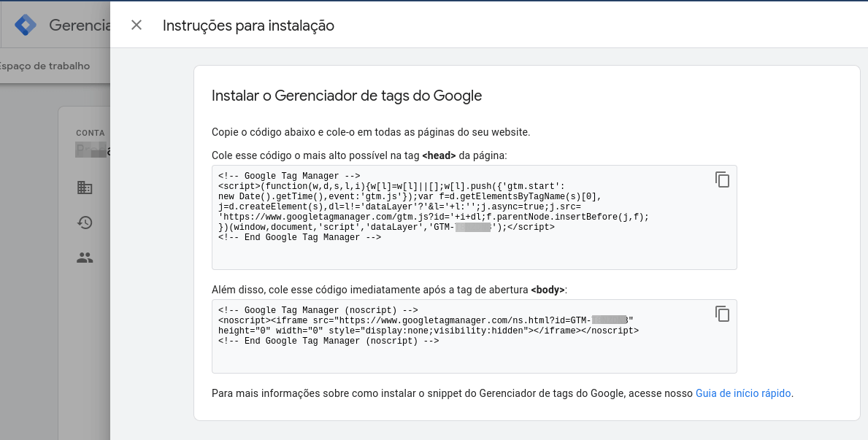868x440 pixels.
Task: Open the account settings building icon
Action: click(x=85, y=188)
